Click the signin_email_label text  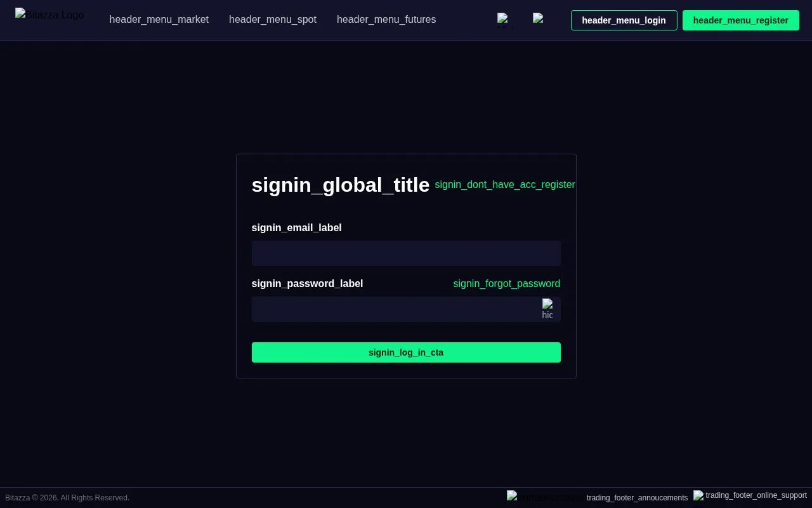pos(296,228)
